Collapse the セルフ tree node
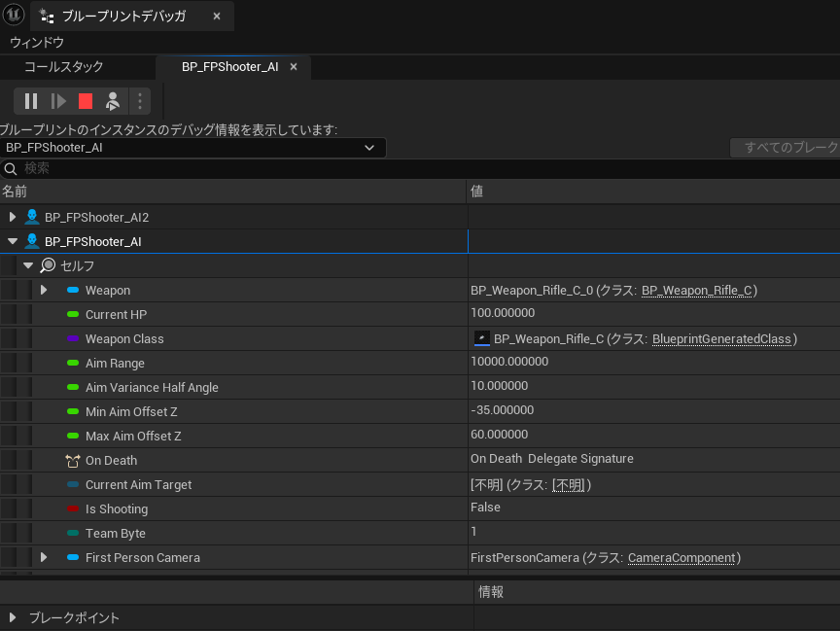 (x=27, y=264)
